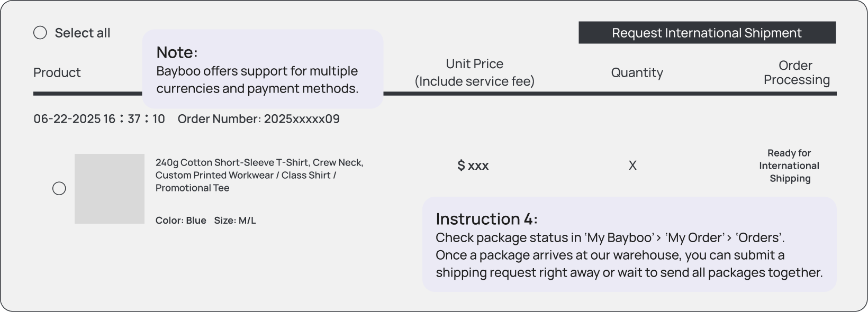Toggle the Select all radio button

click(x=40, y=33)
